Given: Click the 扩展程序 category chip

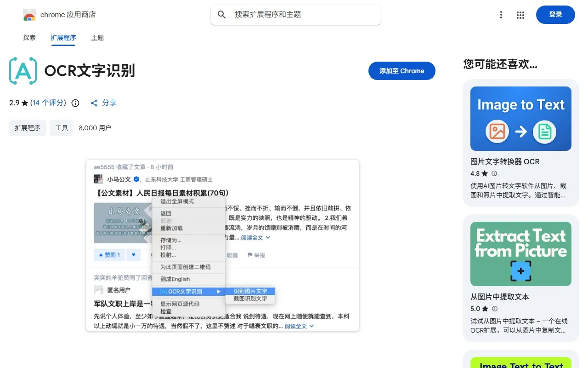Looking at the screenshot, I should (28, 128).
